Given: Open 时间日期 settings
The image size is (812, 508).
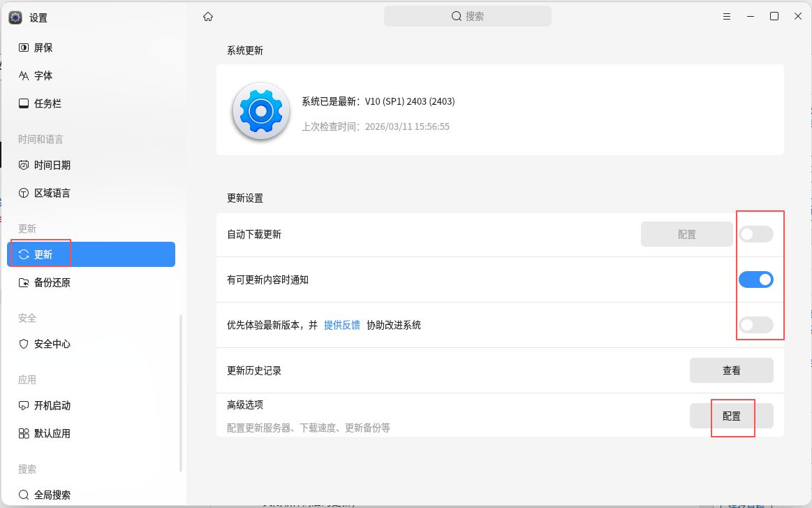Looking at the screenshot, I should (x=52, y=165).
